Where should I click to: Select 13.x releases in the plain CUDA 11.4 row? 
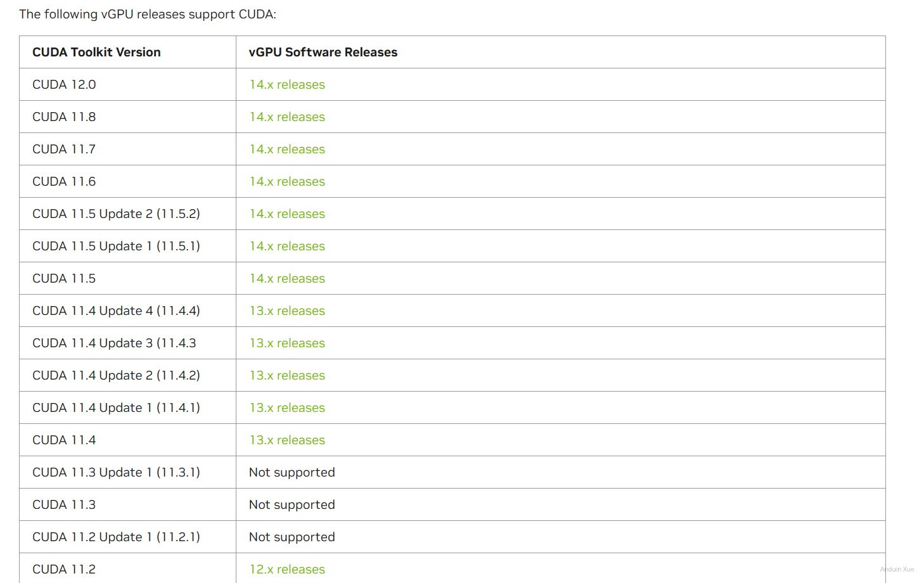286,440
